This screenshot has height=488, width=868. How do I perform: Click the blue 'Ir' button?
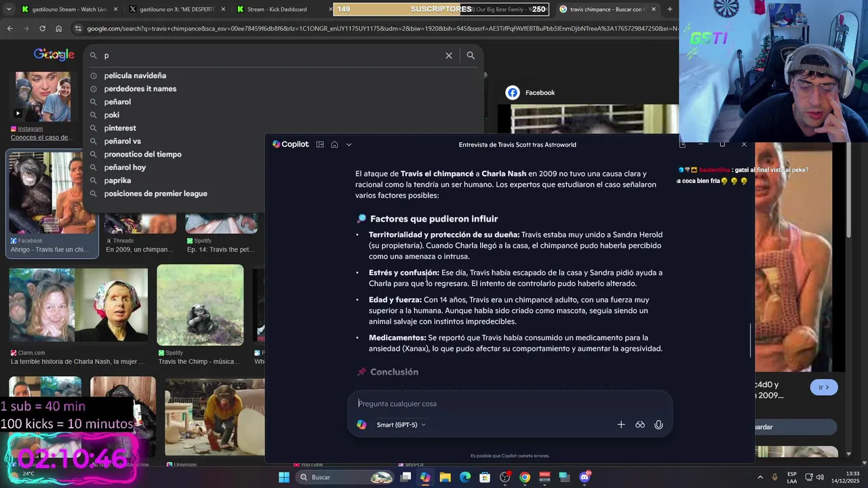pos(824,387)
